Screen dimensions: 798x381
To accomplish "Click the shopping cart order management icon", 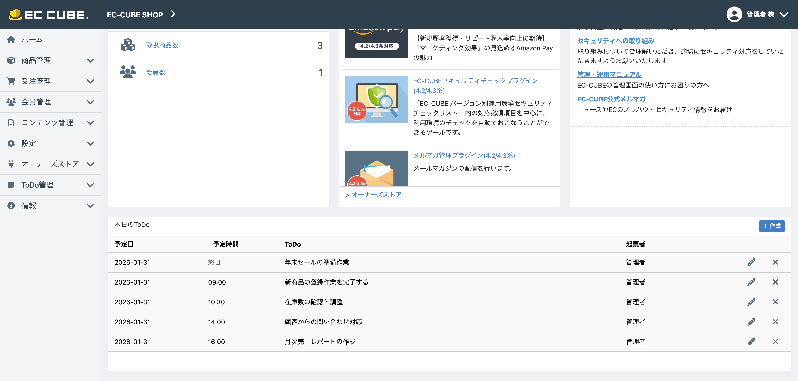I will pos(11,81).
